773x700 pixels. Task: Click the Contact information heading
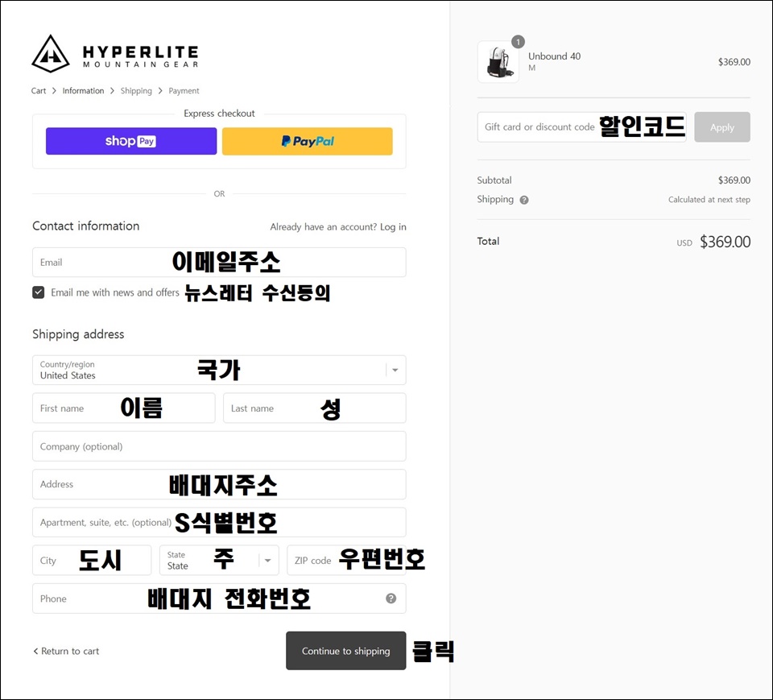tap(86, 226)
